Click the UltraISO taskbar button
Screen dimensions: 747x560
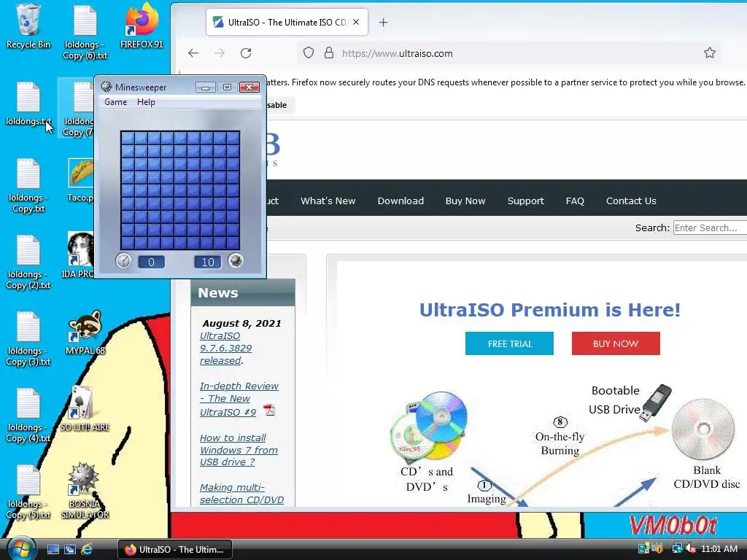tap(175, 549)
